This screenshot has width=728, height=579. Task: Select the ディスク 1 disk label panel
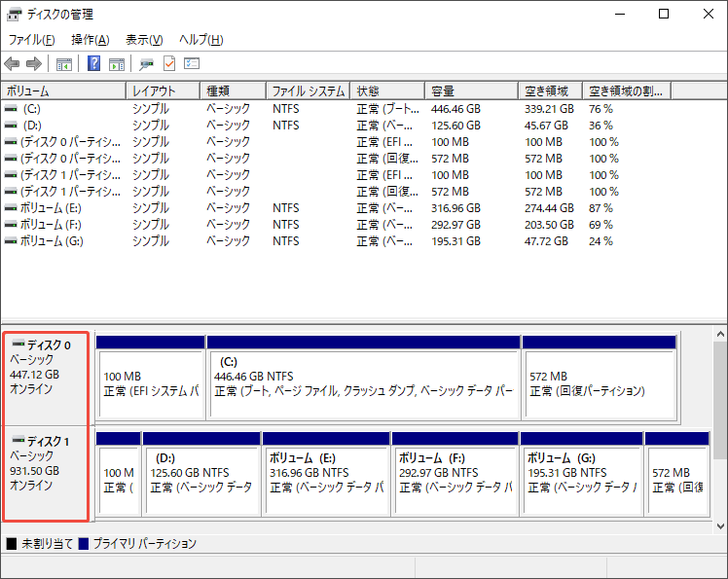(x=46, y=473)
